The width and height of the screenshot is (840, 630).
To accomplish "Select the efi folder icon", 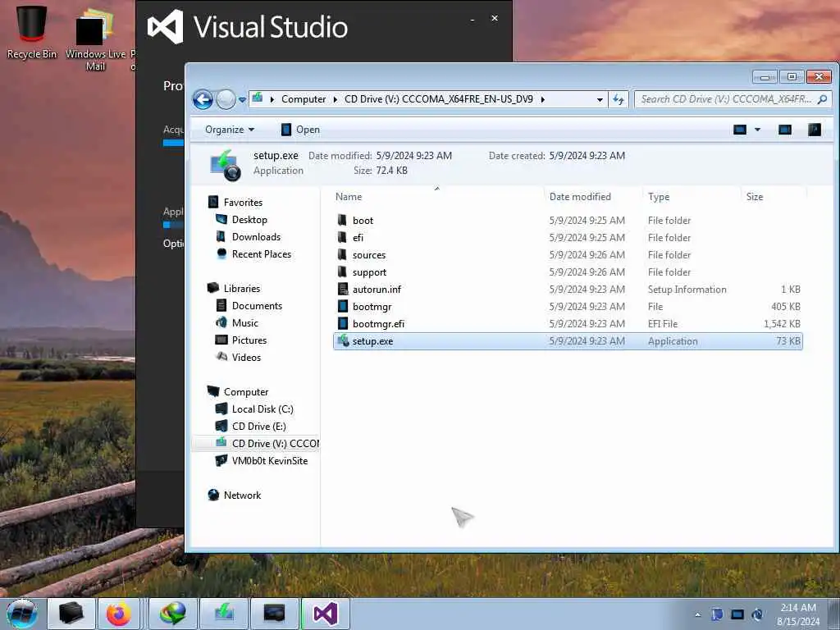I will tap(342, 237).
